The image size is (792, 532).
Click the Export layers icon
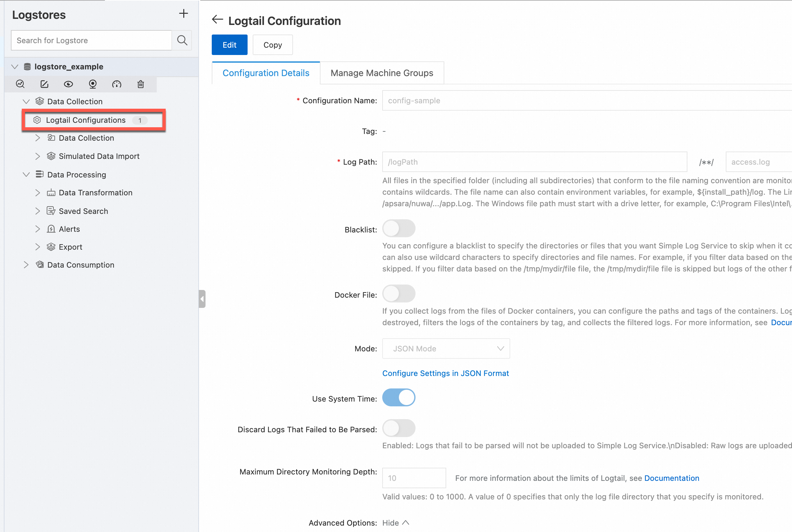(x=51, y=247)
